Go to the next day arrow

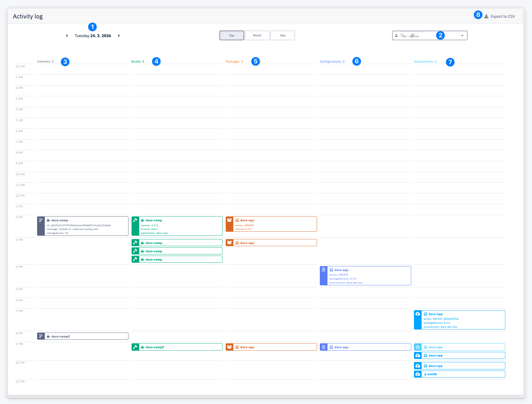(119, 36)
